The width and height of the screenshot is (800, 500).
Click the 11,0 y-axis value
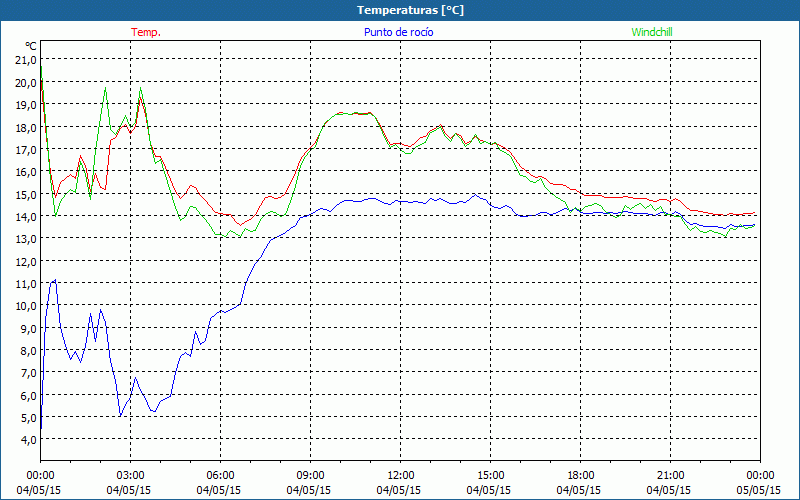click(27, 283)
